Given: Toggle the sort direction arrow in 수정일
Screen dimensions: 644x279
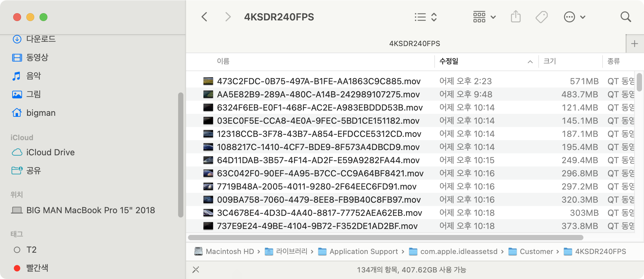Looking at the screenshot, I should (530, 62).
